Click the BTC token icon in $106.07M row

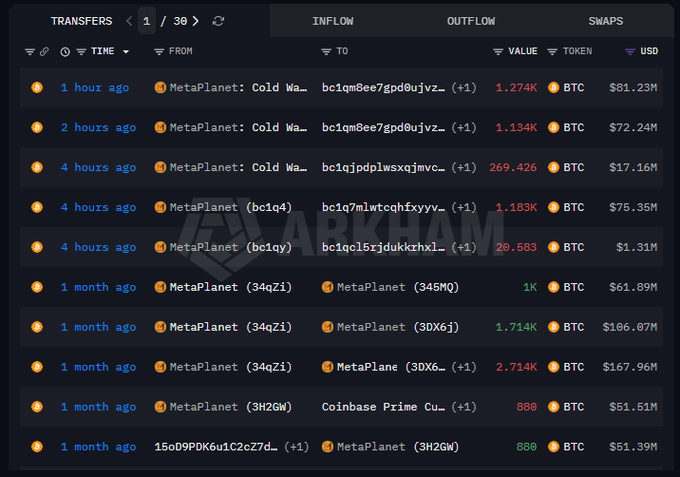tap(553, 327)
